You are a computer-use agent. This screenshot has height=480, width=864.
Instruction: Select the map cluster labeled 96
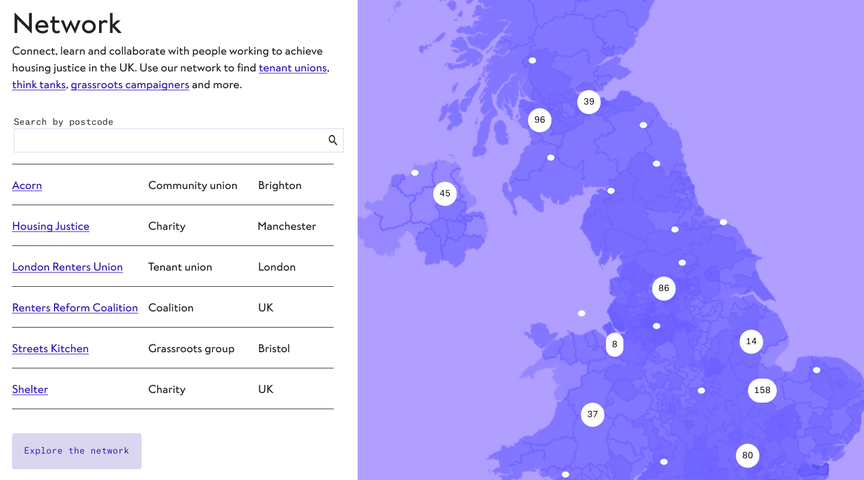[x=540, y=120]
